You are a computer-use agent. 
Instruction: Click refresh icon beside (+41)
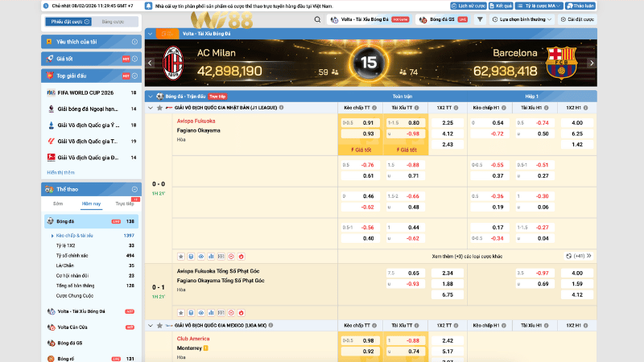569,256
